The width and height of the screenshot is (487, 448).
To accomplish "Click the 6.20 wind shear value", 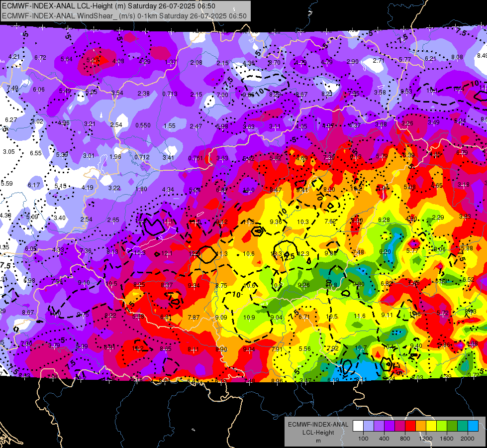I will [x=385, y=252].
